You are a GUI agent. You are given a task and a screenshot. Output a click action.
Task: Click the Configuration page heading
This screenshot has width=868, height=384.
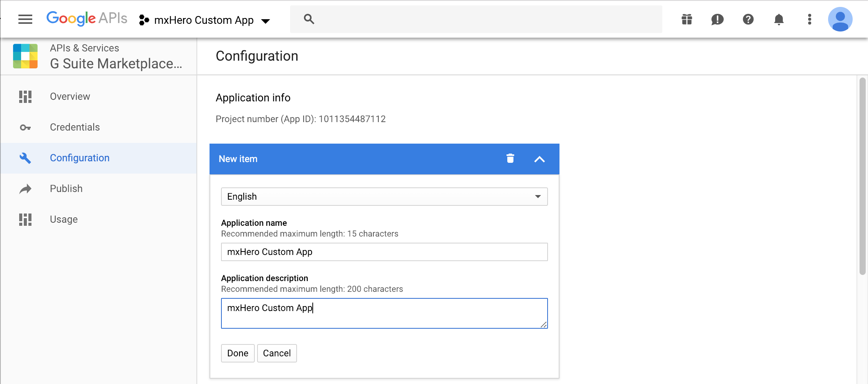[257, 56]
